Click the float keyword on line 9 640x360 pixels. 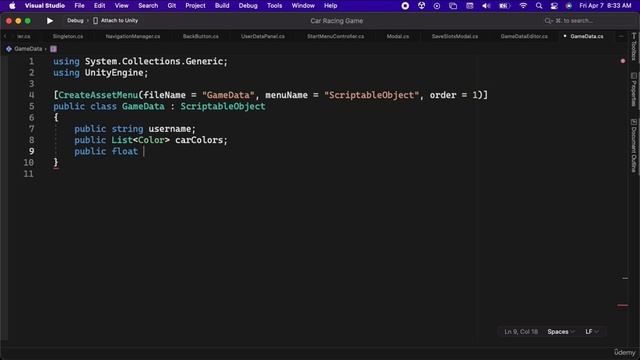[124, 151]
